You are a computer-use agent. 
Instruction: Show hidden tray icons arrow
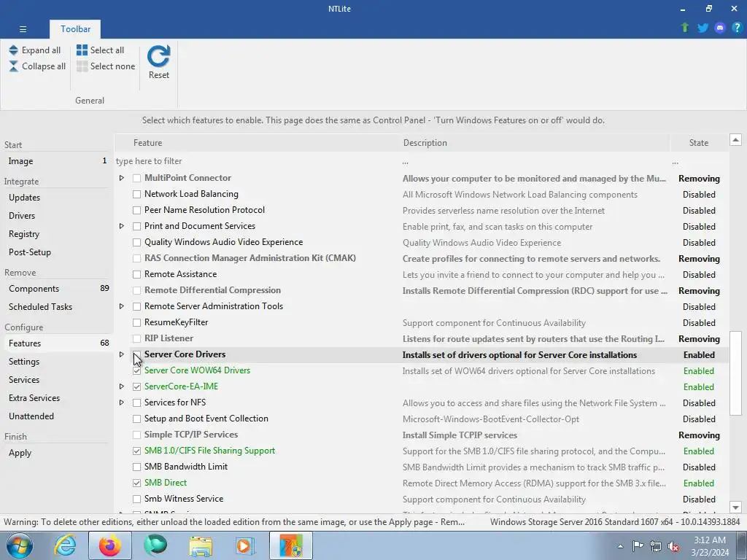(620, 546)
